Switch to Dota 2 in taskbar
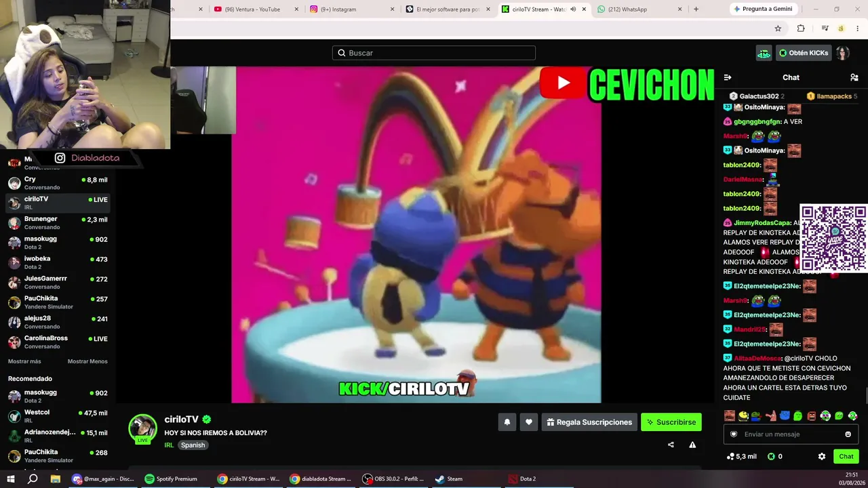Viewport: 868px width, 488px height. click(x=522, y=479)
